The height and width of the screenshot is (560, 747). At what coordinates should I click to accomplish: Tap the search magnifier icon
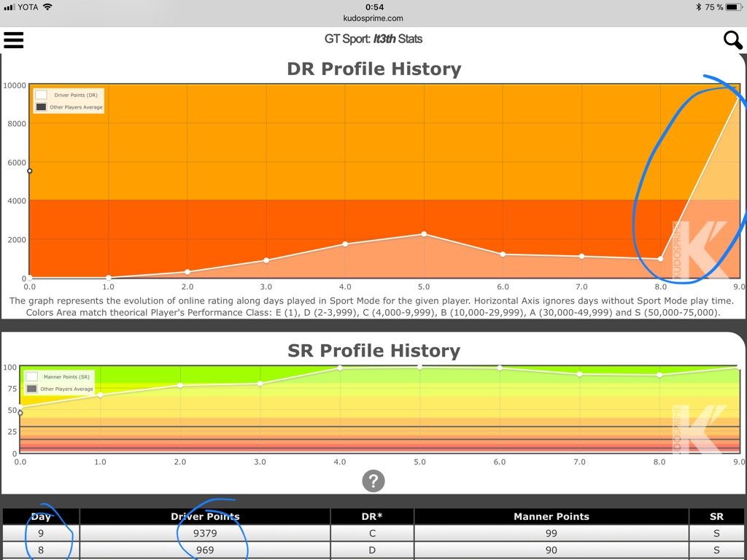tap(732, 40)
